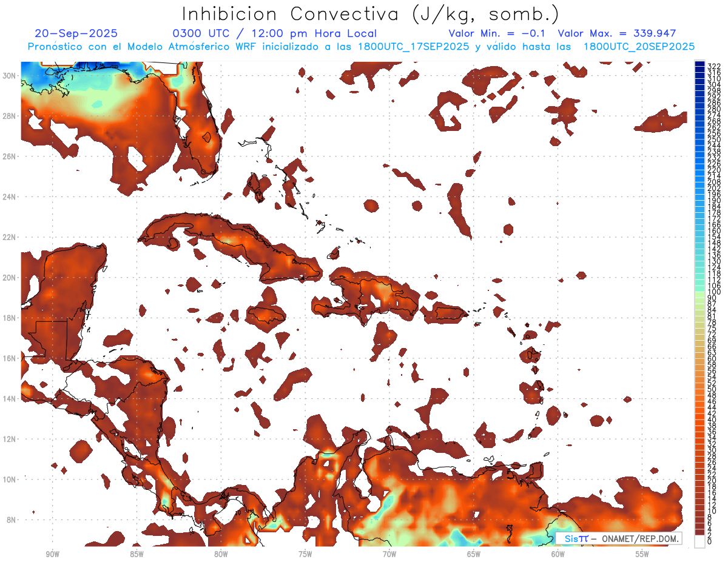This screenshot has width=728, height=562.
Task: Click the "Valor Max. = 339.947" text
Action: (x=616, y=33)
